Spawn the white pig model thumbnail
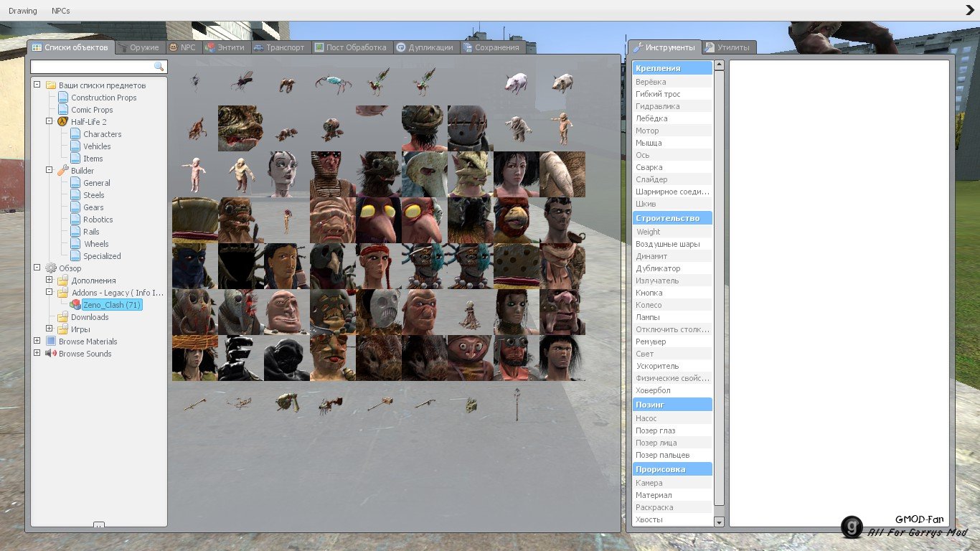Screen dimensions: 980x551 pos(517,83)
